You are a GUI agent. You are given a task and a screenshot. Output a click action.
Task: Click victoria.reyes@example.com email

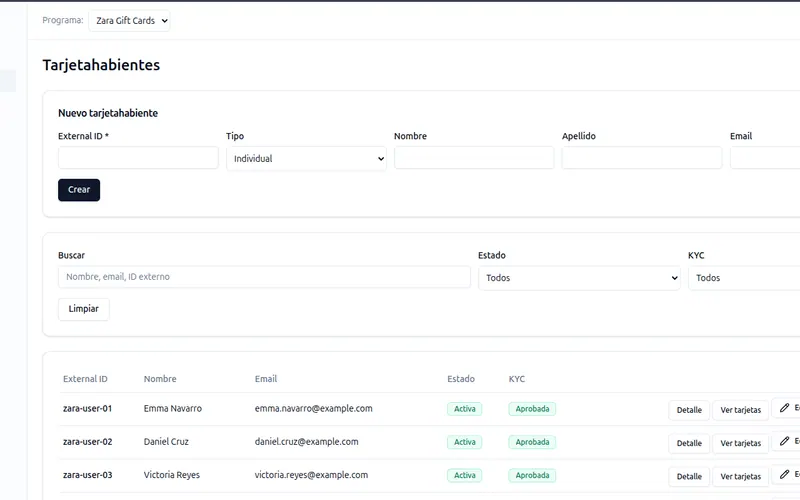(x=311, y=475)
